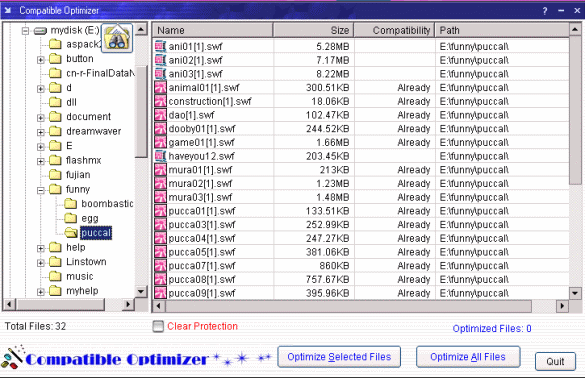The image size is (585, 378).
Task: Click the game01[1].swf file icon
Action: (160, 142)
